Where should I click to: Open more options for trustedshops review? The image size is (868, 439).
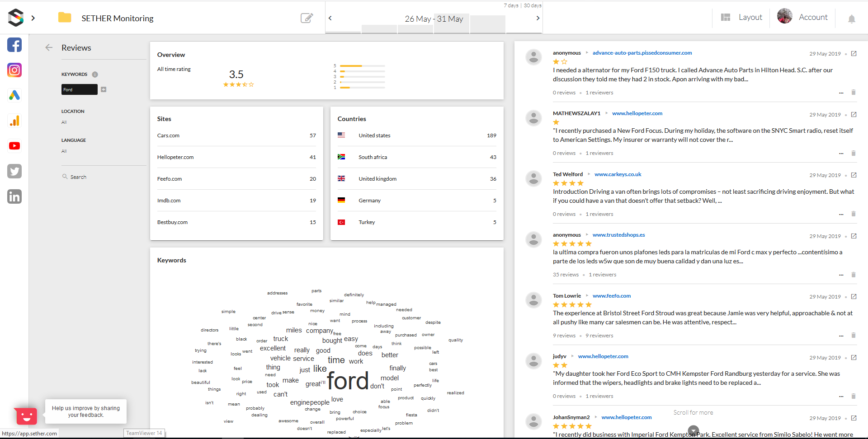point(841,275)
